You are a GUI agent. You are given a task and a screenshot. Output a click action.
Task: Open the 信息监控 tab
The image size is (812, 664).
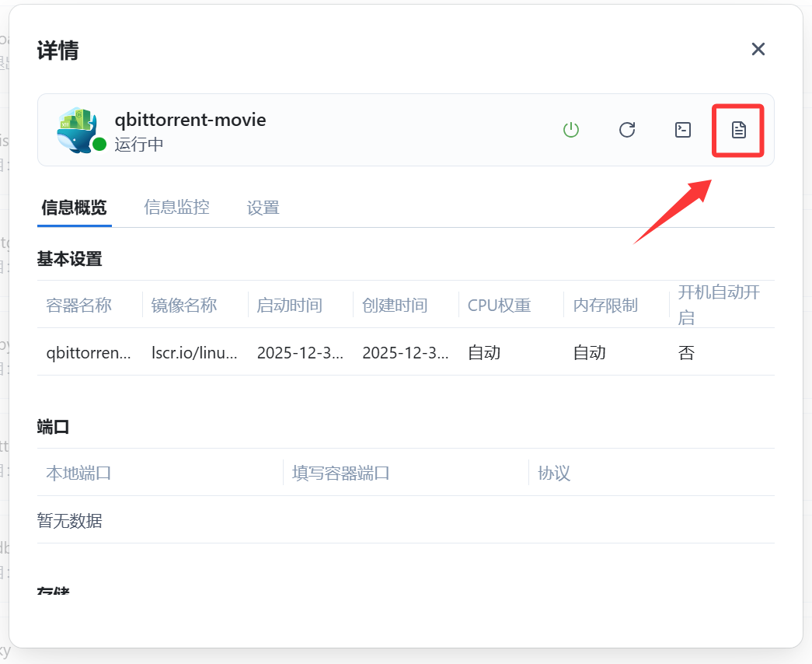point(176,208)
